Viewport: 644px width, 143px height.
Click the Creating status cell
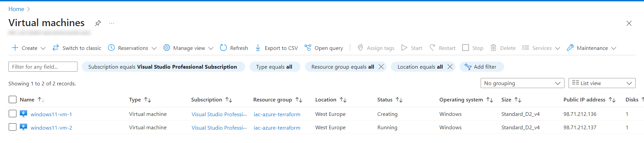tap(387, 114)
